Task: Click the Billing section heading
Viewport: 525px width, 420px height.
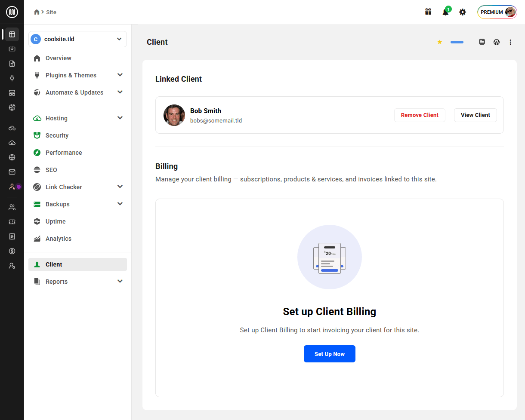Action: pos(167,166)
